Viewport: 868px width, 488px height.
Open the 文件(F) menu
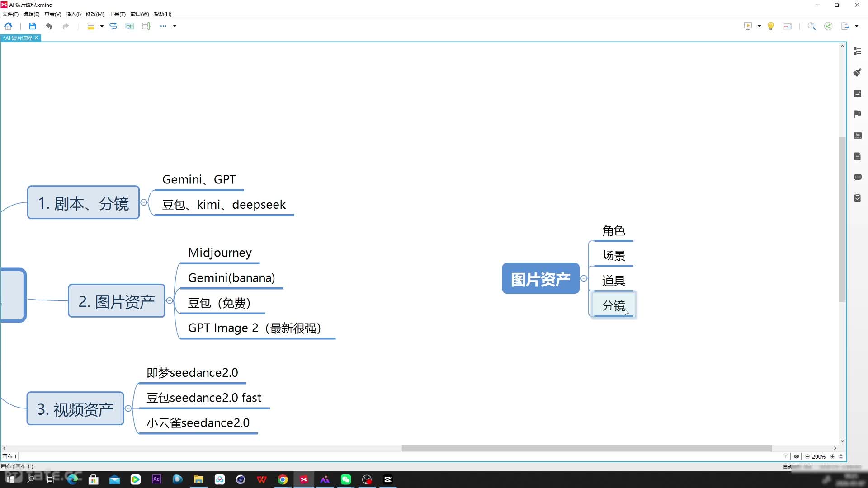pyautogui.click(x=10, y=14)
